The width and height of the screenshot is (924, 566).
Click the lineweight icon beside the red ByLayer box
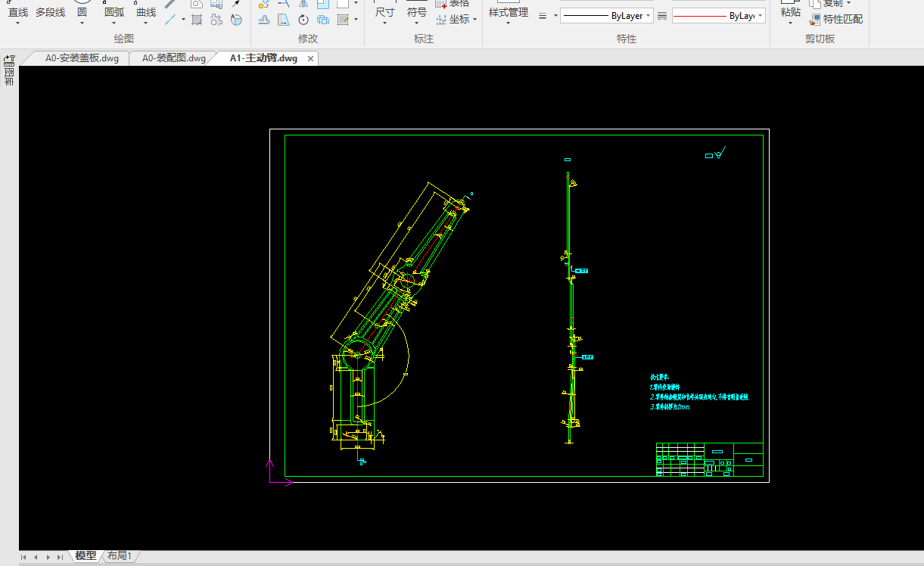pos(662,16)
